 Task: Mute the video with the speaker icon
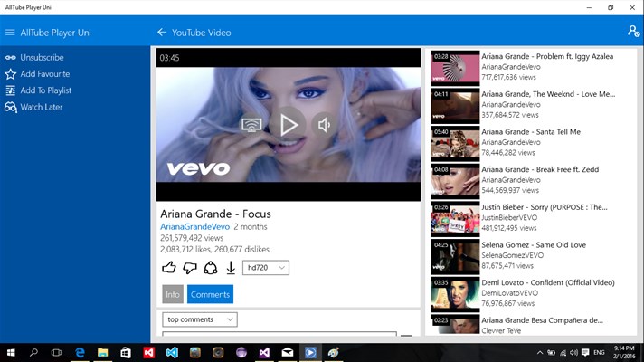coord(324,125)
